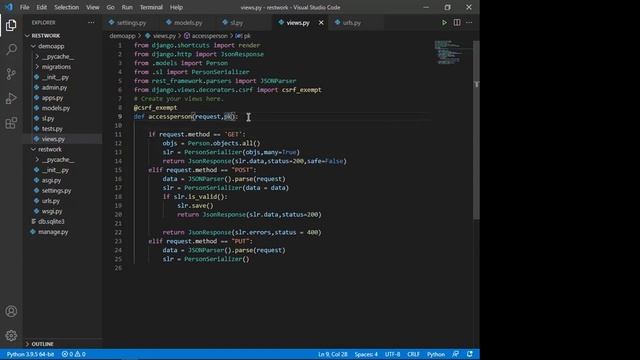Open the Terminal menu
This screenshot has width=640, height=360.
pos(151,7)
